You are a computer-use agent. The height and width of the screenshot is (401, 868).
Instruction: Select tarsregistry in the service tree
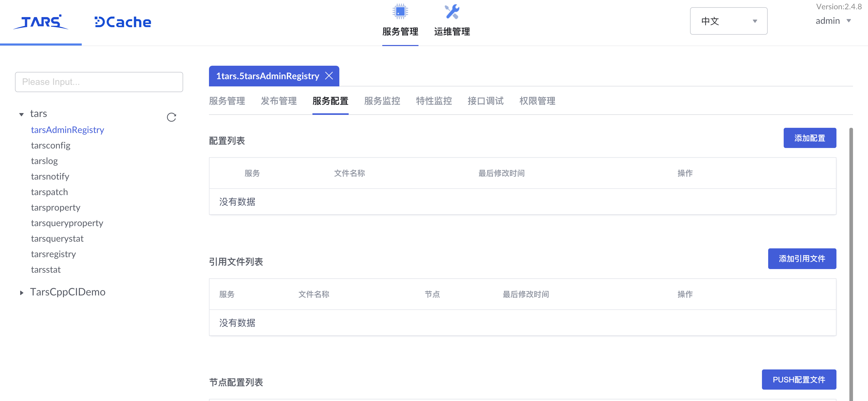click(54, 254)
